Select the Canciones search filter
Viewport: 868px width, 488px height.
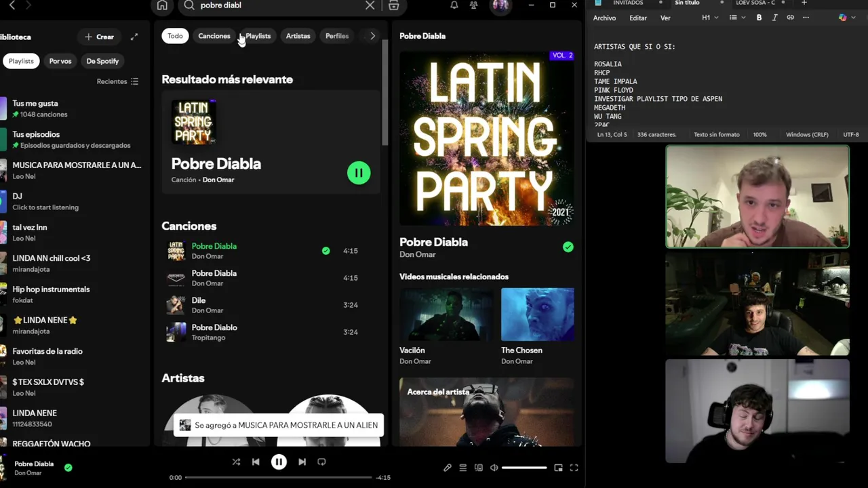(214, 36)
